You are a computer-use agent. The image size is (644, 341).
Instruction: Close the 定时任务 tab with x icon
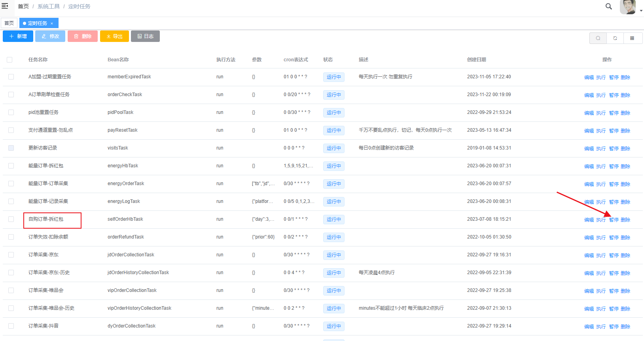click(52, 23)
